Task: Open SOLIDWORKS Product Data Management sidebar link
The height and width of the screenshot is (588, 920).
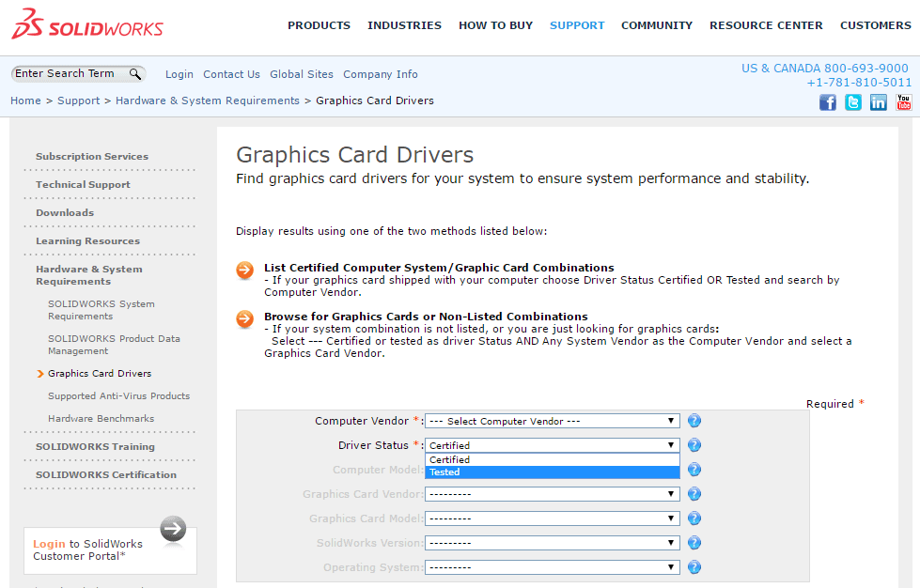Action: [114, 345]
